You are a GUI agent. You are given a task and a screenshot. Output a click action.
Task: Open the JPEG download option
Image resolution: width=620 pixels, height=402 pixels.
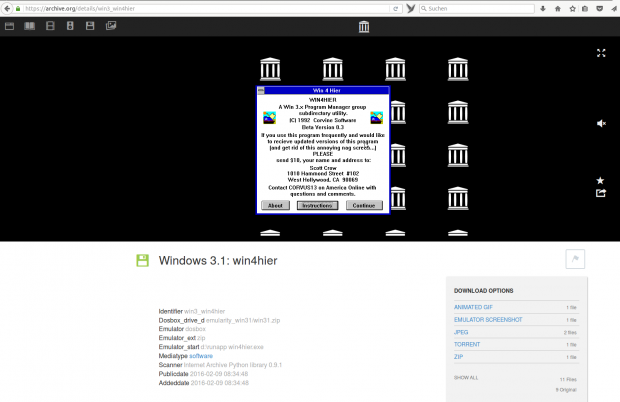click(x=461, y=332)
